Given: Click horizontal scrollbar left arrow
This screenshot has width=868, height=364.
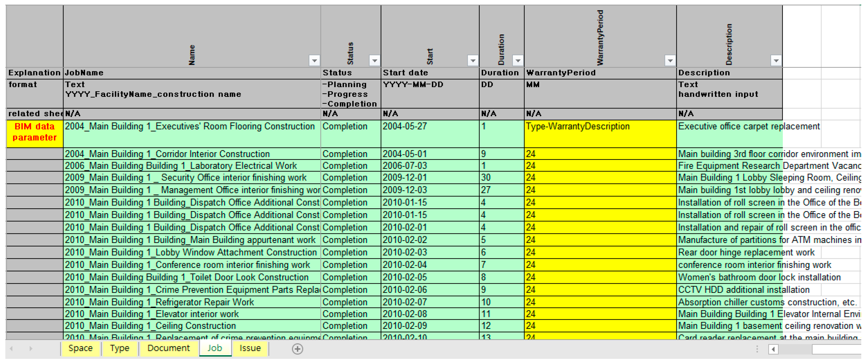Looking at the screenshot, I should [773, 349].
